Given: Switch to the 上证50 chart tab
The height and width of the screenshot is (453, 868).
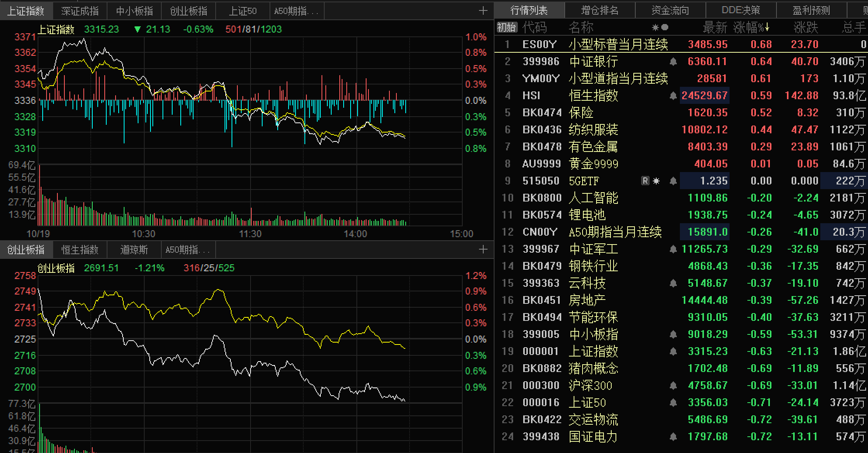Looking at the screenshot, I should point(243,11).
